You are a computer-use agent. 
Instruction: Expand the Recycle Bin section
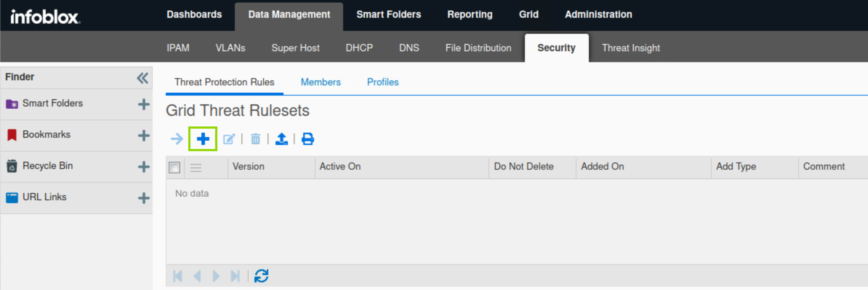coord(144,167)
